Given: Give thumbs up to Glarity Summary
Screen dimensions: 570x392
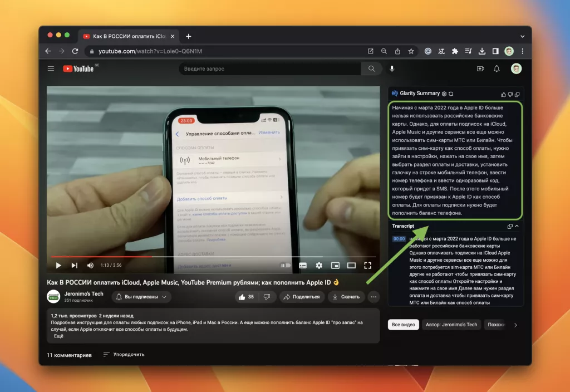Looking at the screenshot, I should click(x=503, y=95).
